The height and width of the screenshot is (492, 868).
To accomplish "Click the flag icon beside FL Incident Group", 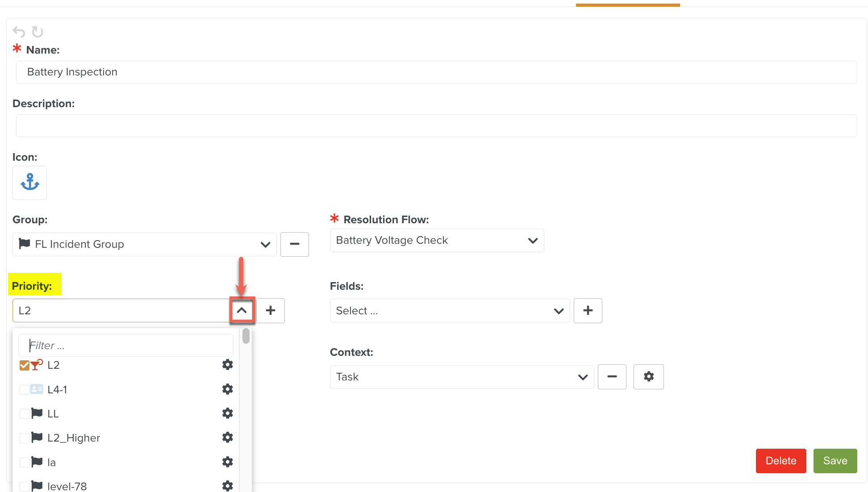I will [25, 244].
